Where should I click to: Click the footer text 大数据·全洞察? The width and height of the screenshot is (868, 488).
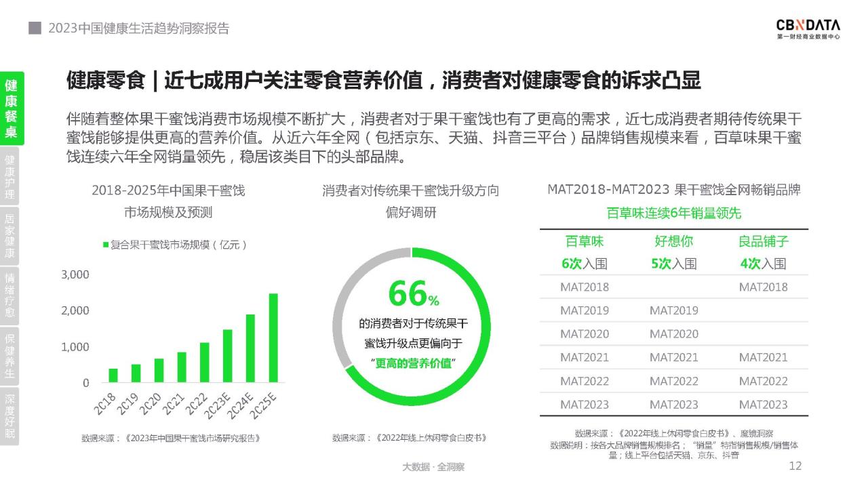(433, 467)
